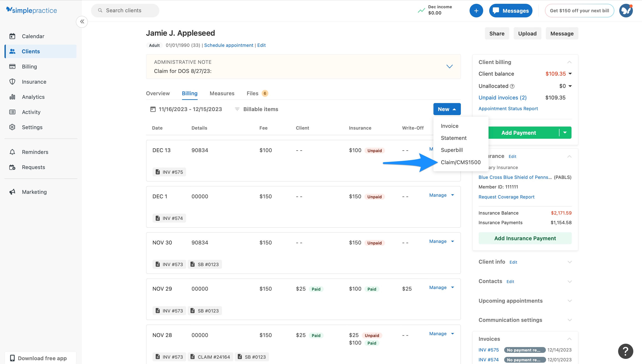The width and height of the screenshot is (642, 364).
Task: Collapse the sidebar with the double-chevron button
Action: click(82, 22)
